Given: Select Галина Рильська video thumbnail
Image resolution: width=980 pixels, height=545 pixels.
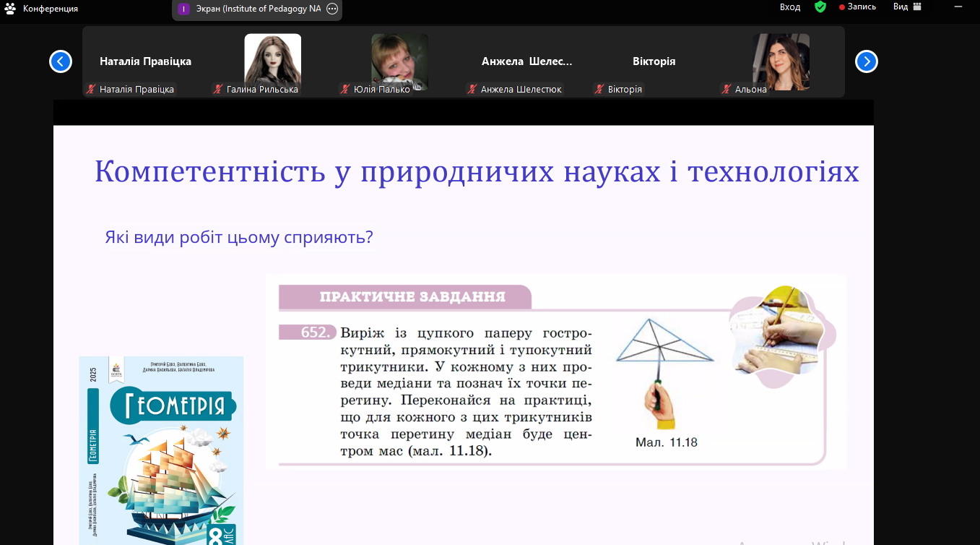Looking at the screenshot, I should pos(273,62).
